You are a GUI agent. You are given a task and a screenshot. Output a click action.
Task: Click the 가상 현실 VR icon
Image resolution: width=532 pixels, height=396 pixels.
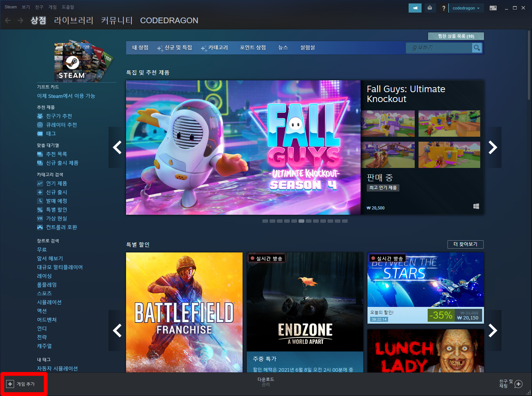tap(40, 219)
